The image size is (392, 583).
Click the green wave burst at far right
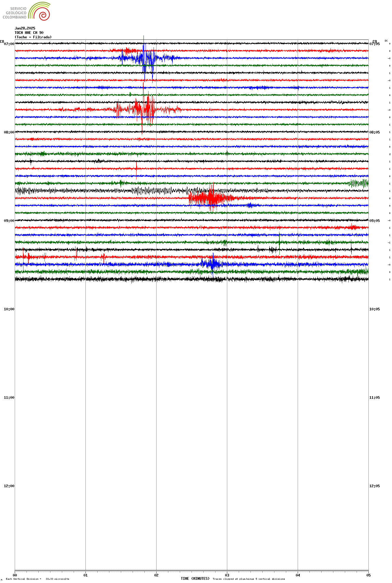[x=359, y=183]
